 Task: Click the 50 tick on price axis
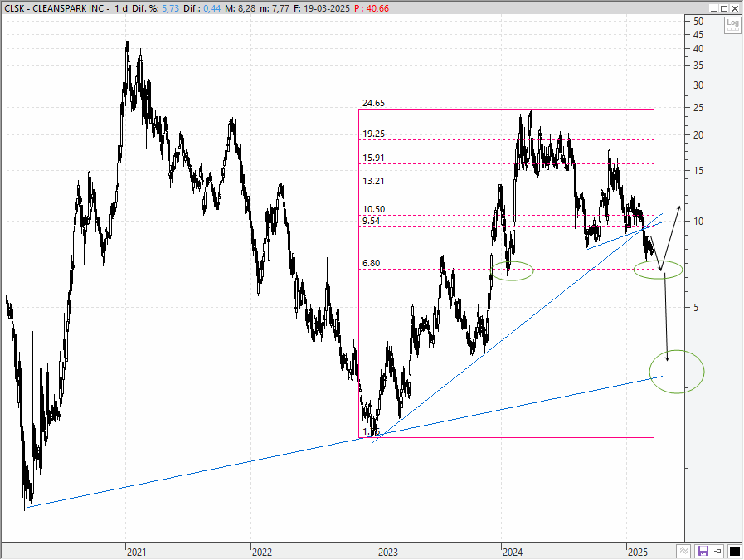click(698, 22)
